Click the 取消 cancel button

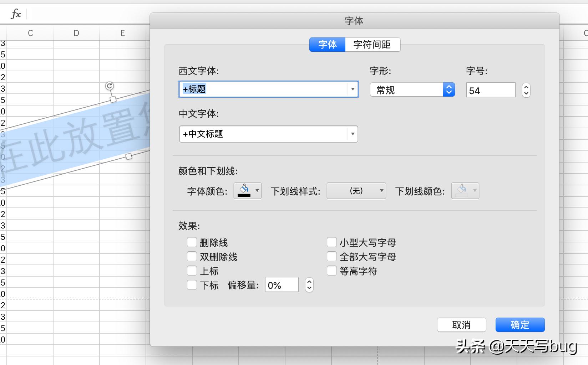tap(461, 325)
